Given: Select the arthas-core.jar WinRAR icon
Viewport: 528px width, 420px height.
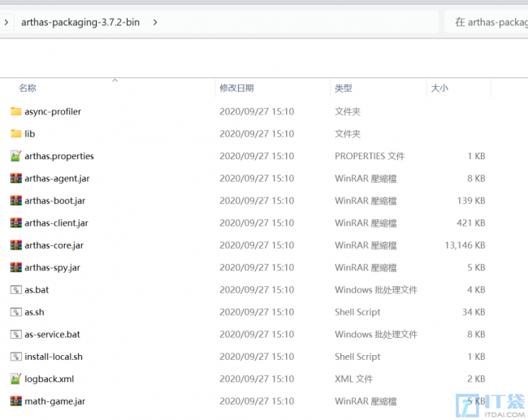Looking at the screenshot, I should coord(15,245).
